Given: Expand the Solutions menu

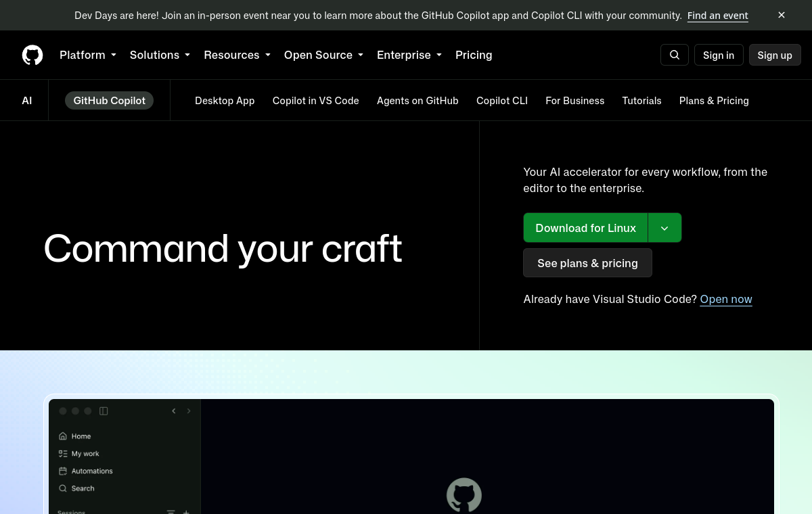Looking at the screenshot, I should click(160, 55).
